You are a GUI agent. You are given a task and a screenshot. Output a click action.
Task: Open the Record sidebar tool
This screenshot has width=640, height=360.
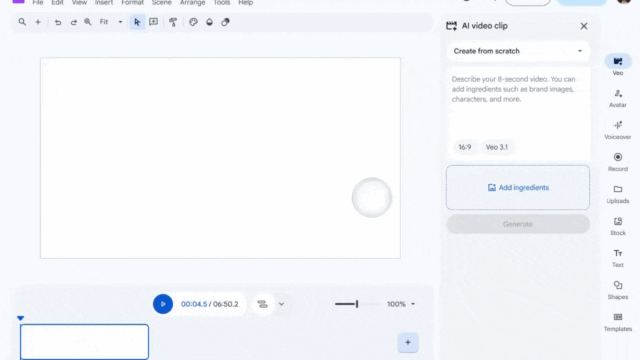(x=618, y=162)
